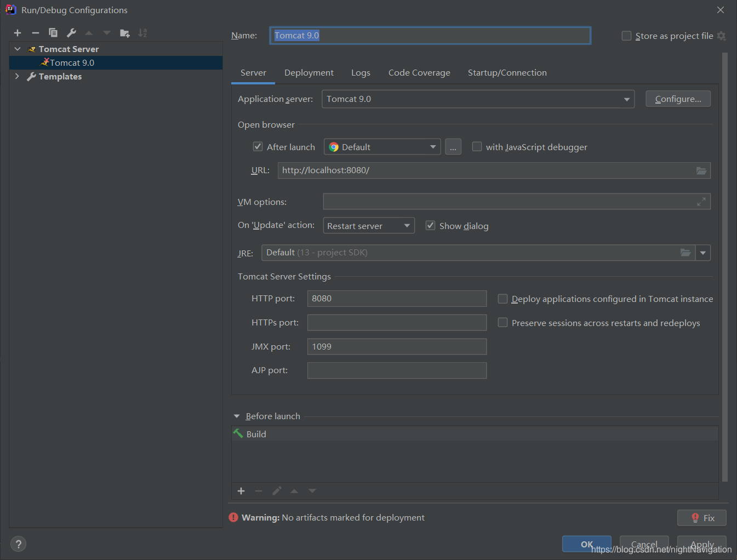This screenshot has width=737, height=560.
Task: Enable Preserve sessions across restarts and redeploys
Action: (x=502, y=323)
